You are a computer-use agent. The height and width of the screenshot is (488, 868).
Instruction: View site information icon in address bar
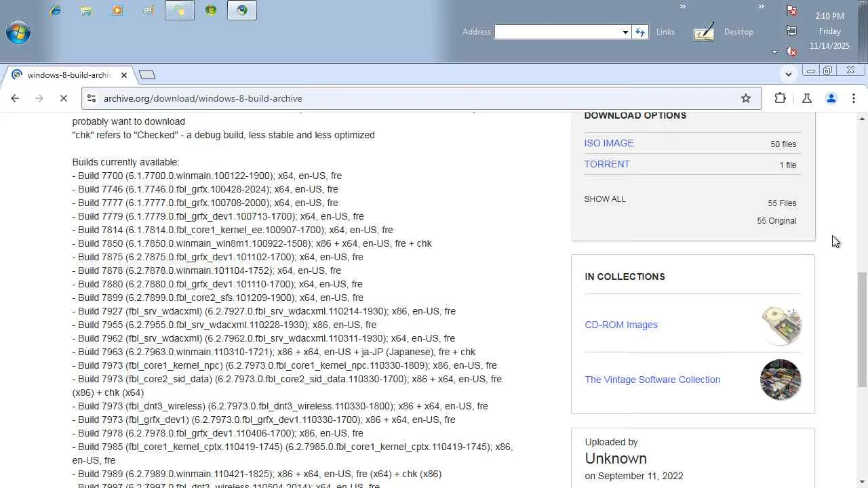92,98
